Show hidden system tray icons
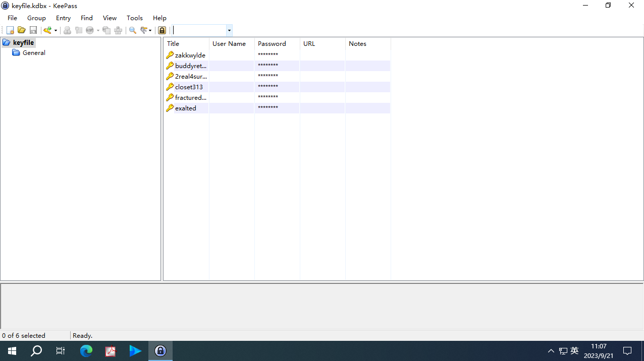 click(551, 351)
